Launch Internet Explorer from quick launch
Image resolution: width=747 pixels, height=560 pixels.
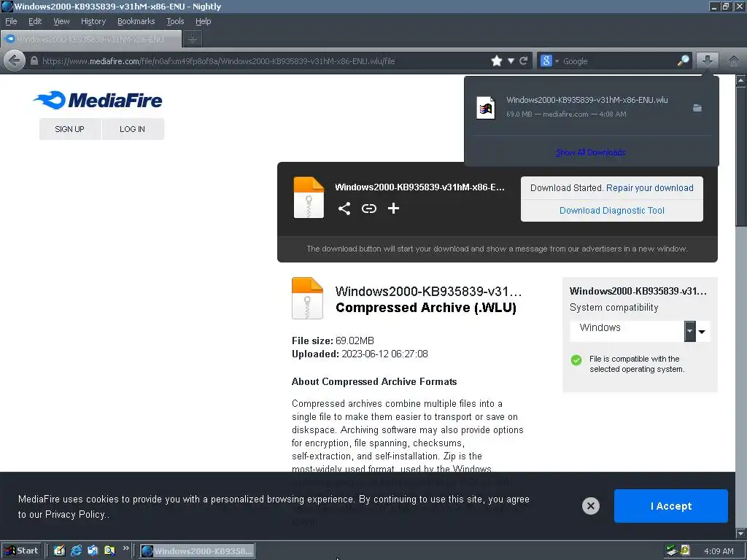click(76, 551)
